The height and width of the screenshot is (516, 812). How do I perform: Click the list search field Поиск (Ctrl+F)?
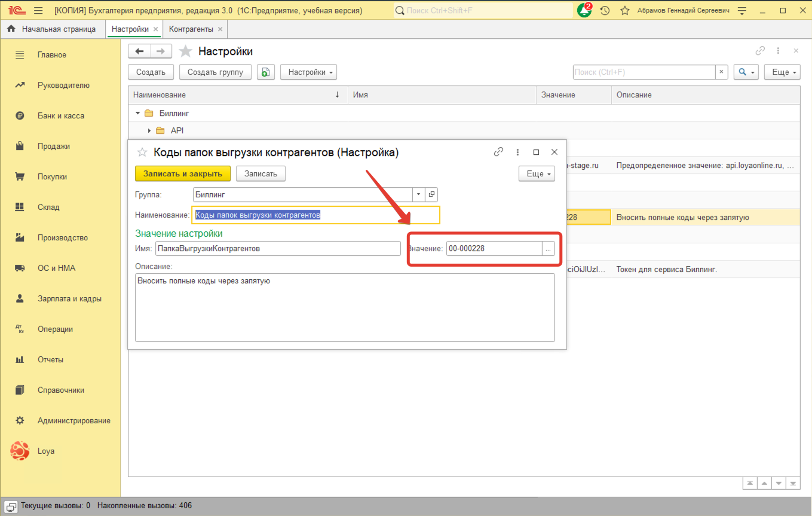[644, 72]
